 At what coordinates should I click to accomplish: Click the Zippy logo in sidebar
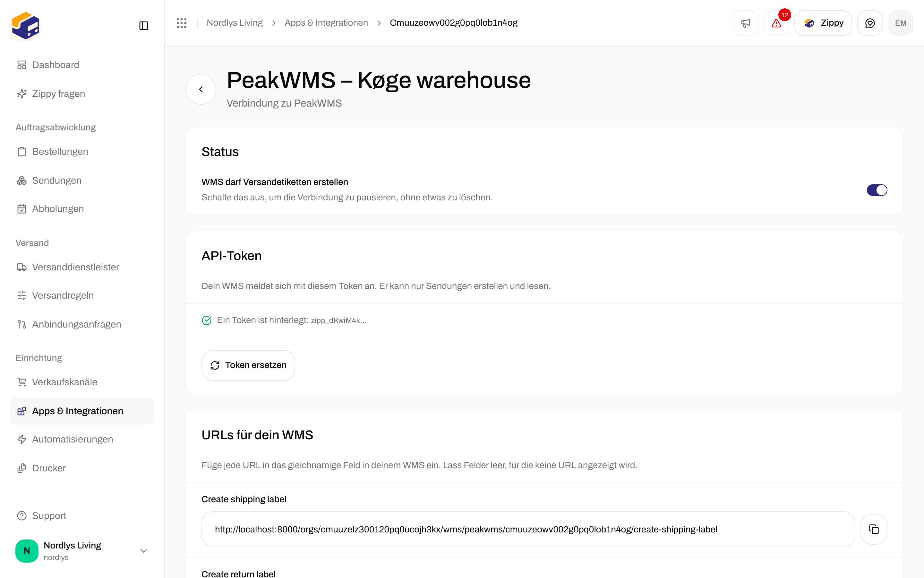(x=26, y=26)
